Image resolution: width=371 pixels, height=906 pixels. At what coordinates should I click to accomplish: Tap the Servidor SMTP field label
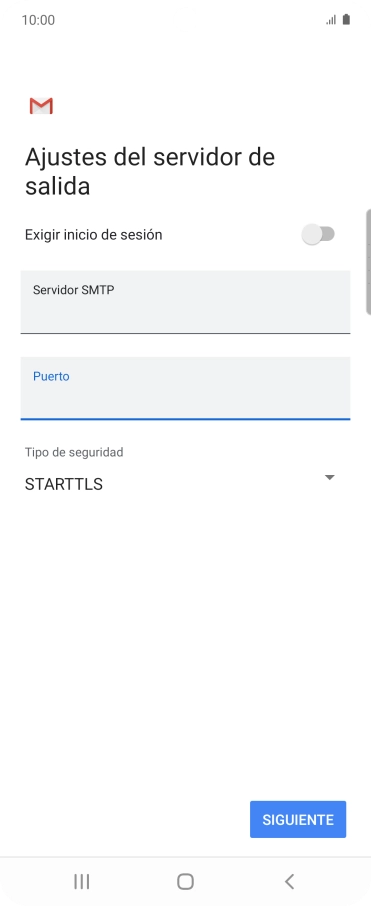pyautogui.click(x=73, y=290)
